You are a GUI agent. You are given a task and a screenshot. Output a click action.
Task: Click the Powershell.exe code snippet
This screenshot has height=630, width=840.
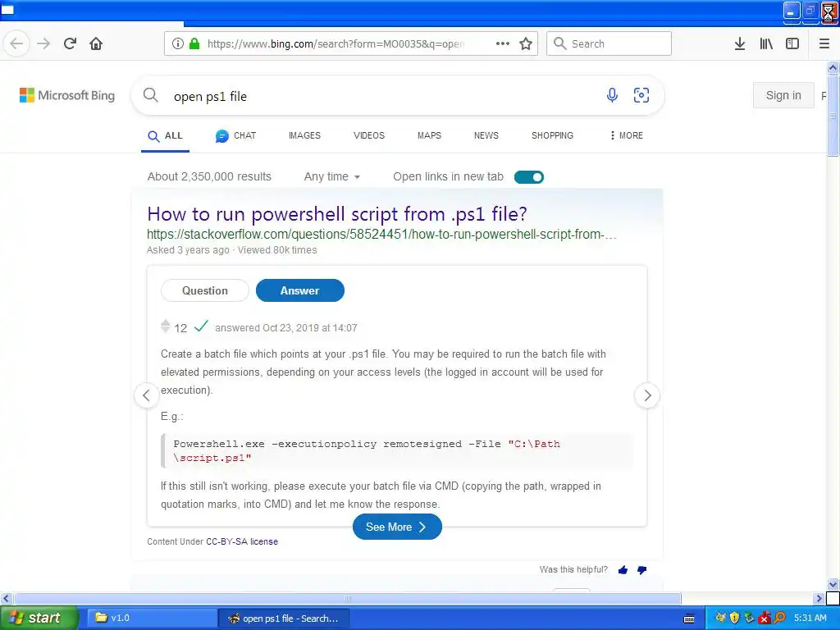pyautogui.click(x=396, y=450)
